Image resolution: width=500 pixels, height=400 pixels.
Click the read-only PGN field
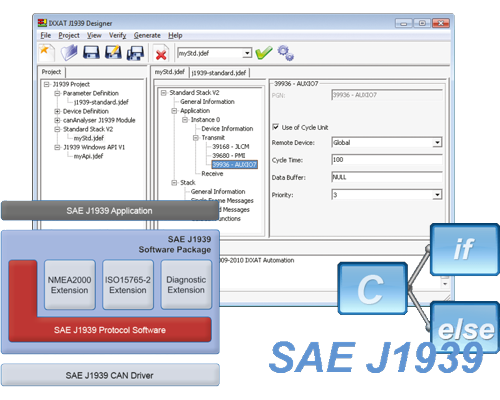click(387, 95)
